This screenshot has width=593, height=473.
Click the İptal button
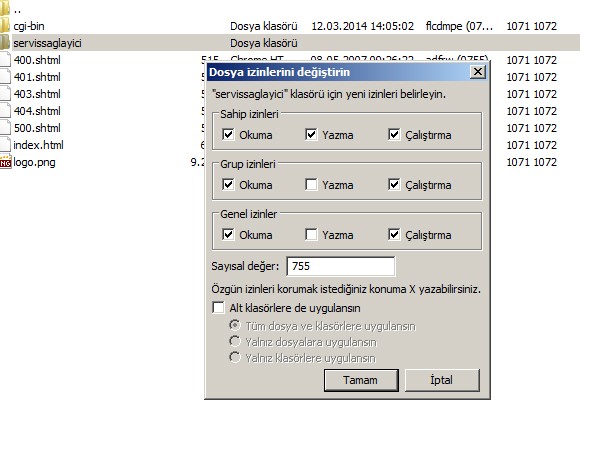pyautogui.click(x=442, y=380)
